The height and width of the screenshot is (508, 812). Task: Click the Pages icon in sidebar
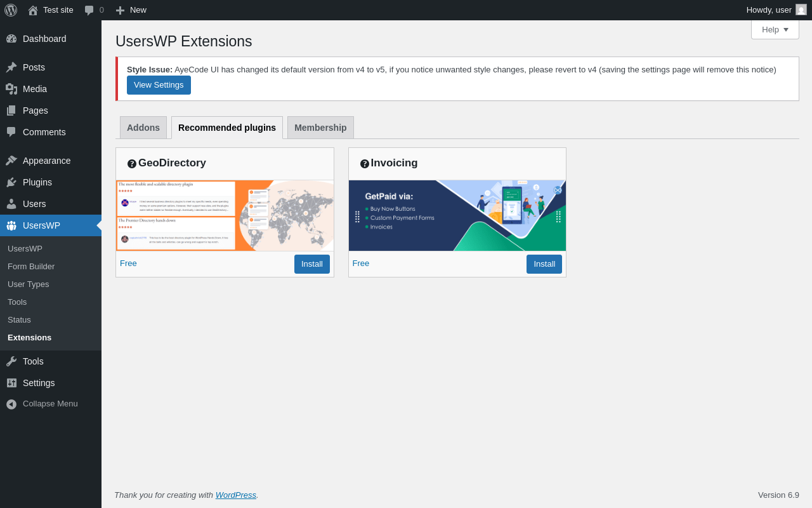pyautogui.click(x=11, y=110)
